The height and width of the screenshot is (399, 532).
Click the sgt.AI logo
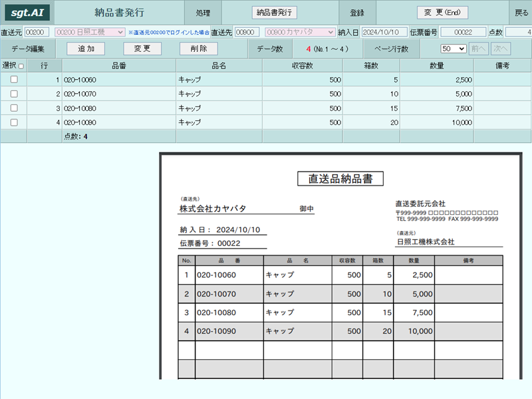[x=27, y=13]
